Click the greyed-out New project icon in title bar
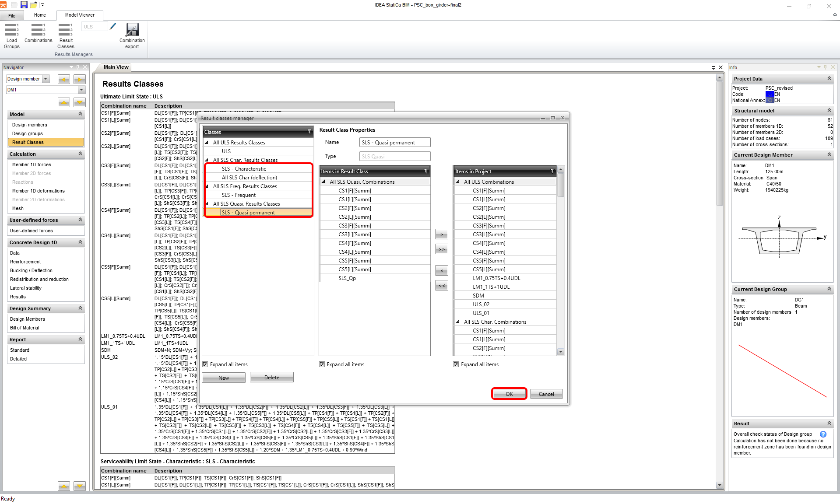The width and height of the screenshot is (840, 504). (14, 5)
